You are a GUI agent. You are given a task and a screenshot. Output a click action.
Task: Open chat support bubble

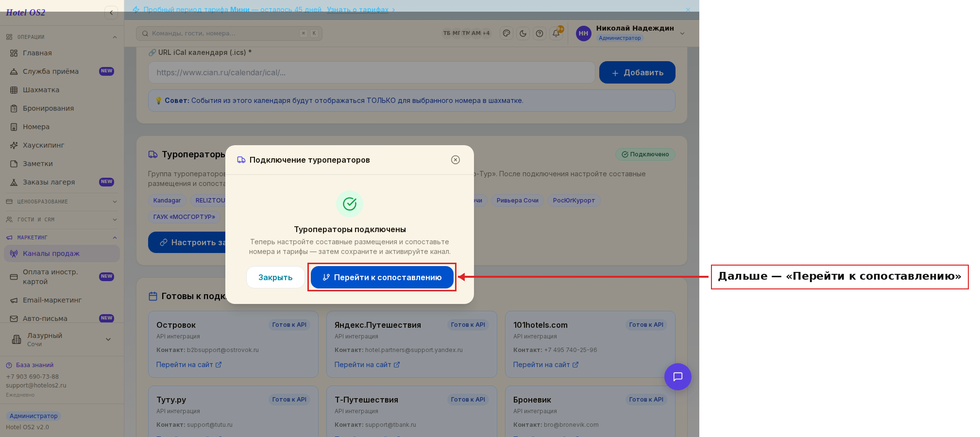pyautogui.click(x=677, y=377)
